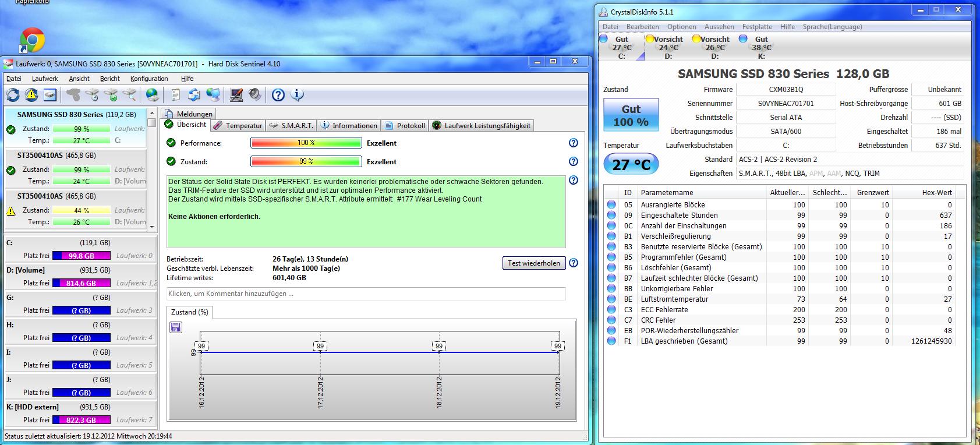Click blue status circle for LBA geschrieben

611,341
